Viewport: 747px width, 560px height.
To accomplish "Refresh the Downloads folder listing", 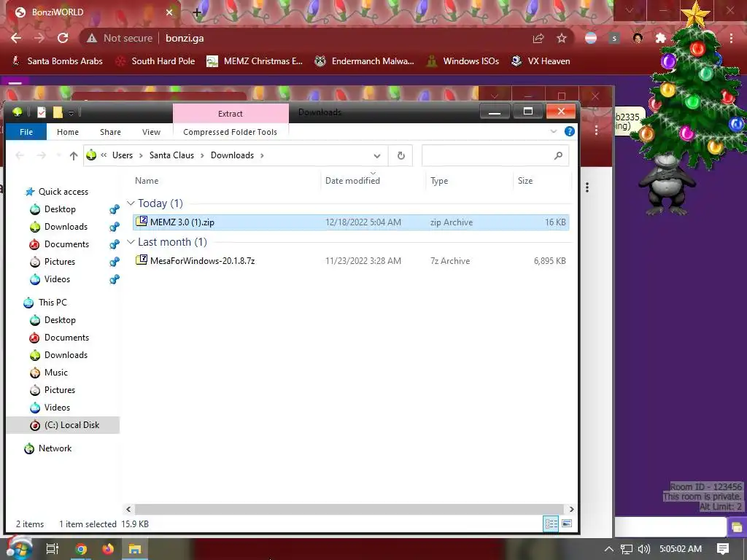I will [400, 156].
